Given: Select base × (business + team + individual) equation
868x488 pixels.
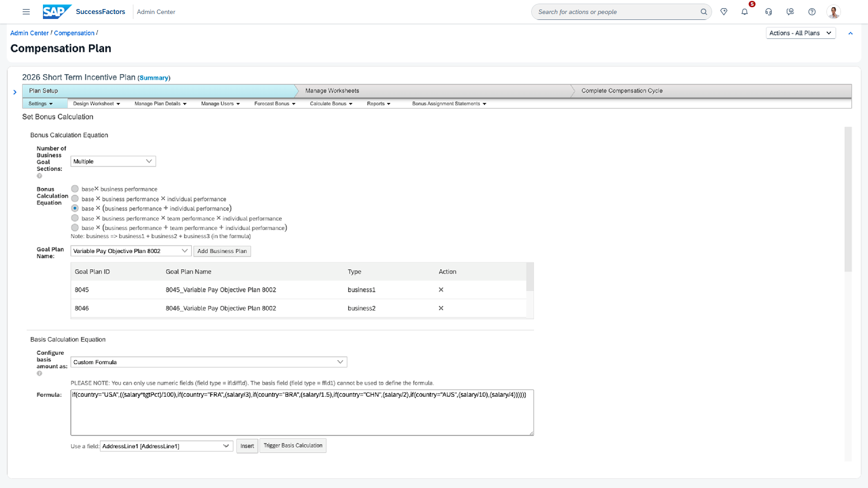Looking at the screenshot, I should (x=75, y=228).
